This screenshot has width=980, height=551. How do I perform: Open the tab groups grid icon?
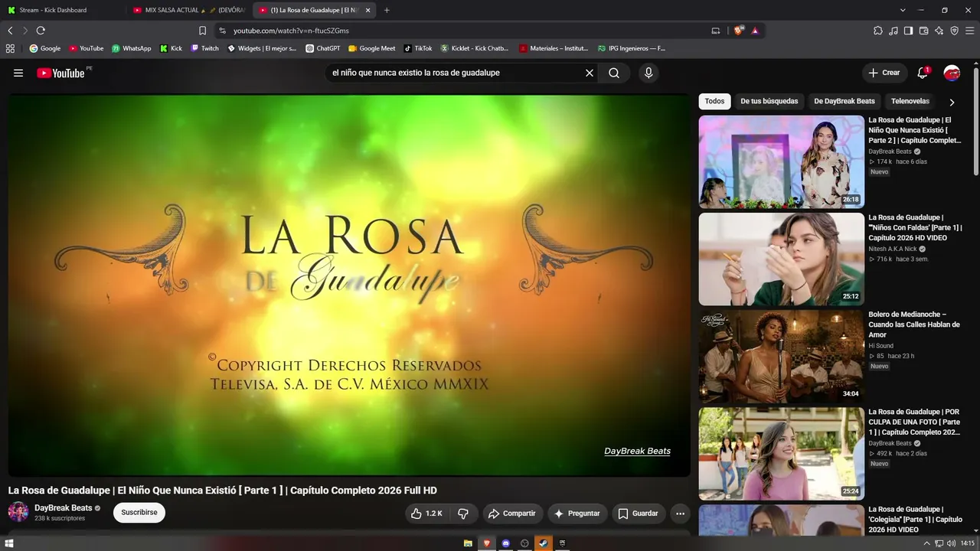click(10, 48)
